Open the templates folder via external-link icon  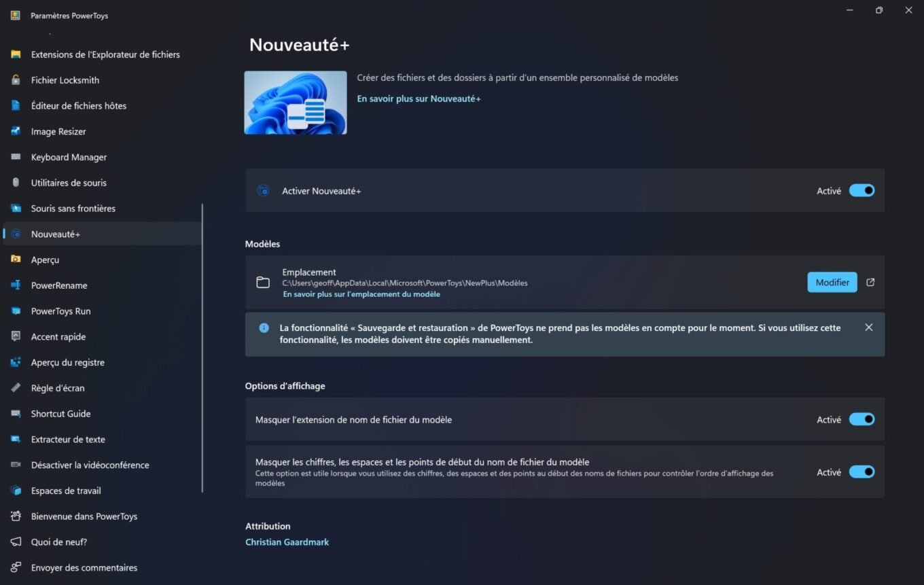870,283
